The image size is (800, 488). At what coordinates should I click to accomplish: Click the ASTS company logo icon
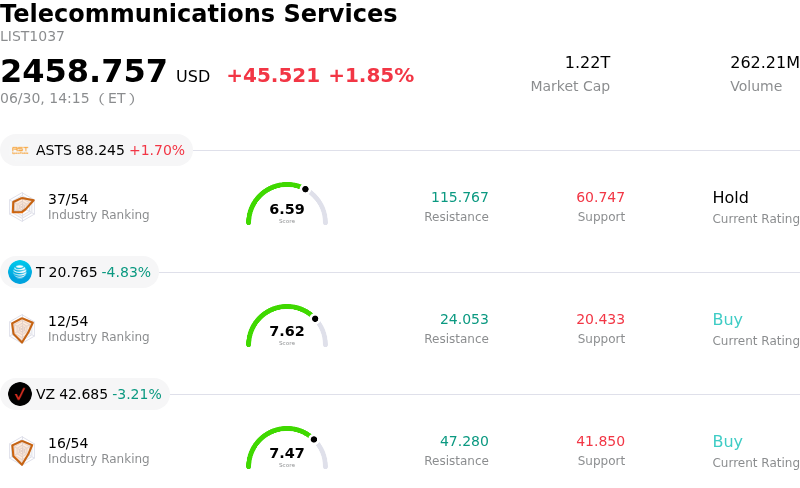click(x=20, y=150)
